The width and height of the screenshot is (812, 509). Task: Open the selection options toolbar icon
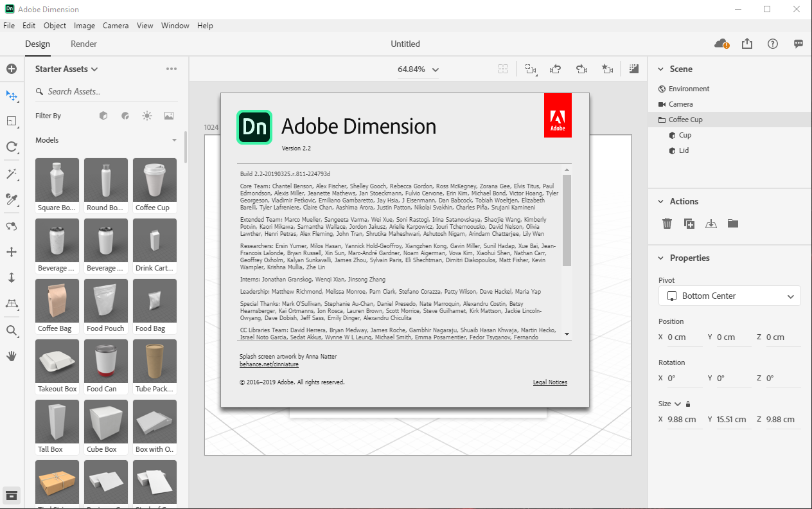(531, 69)
